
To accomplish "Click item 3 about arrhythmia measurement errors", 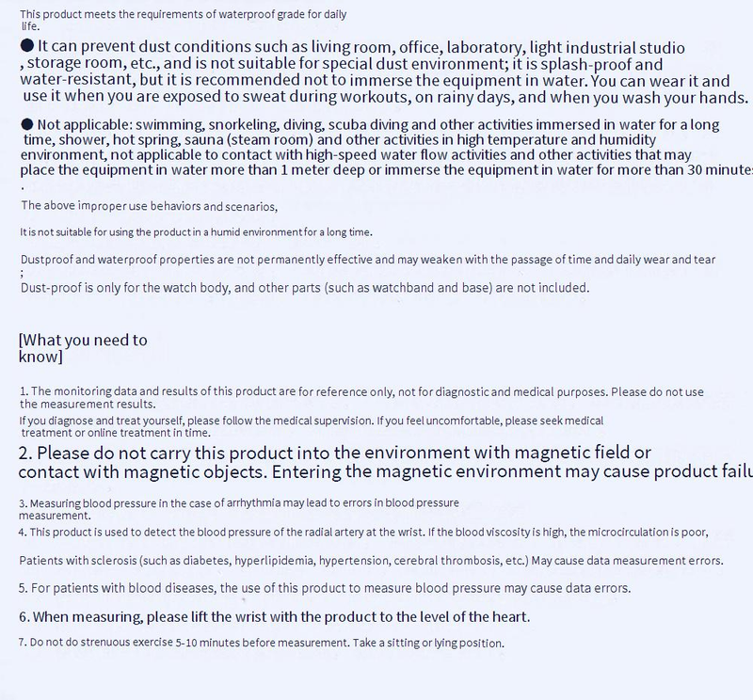I will [239, 503].
